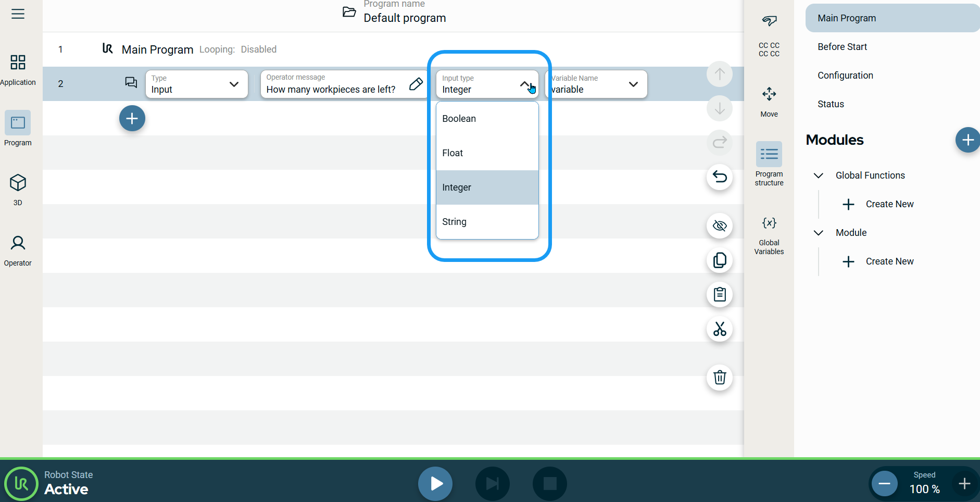Toggle suppress node with eye icon

720,226
